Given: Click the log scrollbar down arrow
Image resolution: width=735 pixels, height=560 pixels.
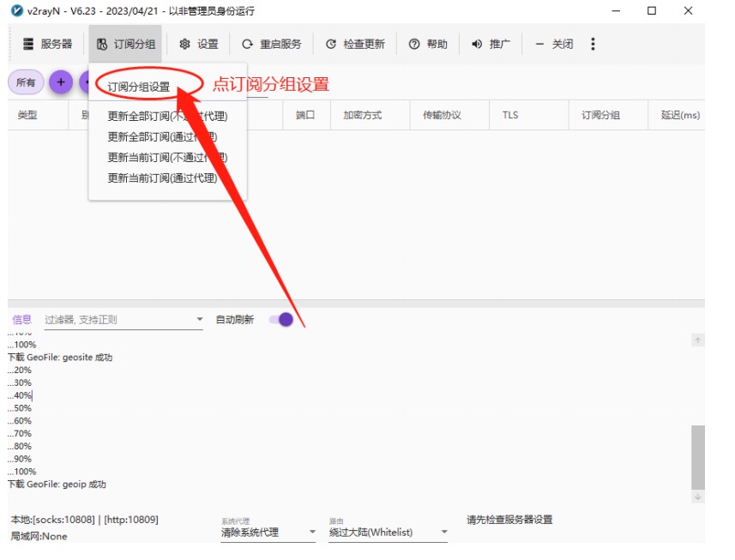Looking at the screenshot, I should click(698, 497).
